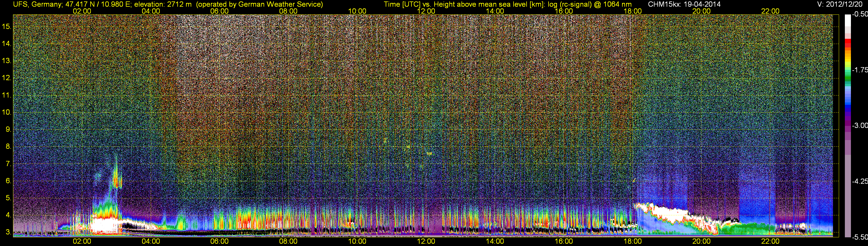Click the '12:00' label on the top time axis
The height and width of the screenshot is (246, 868).
426,11
